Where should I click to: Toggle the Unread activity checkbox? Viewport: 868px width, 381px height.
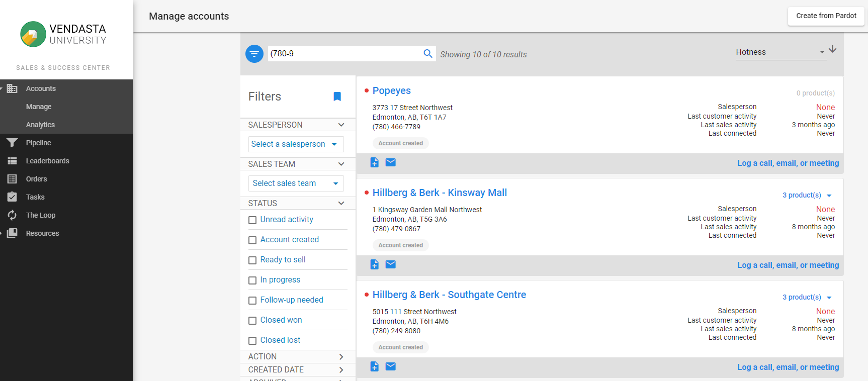252,220
